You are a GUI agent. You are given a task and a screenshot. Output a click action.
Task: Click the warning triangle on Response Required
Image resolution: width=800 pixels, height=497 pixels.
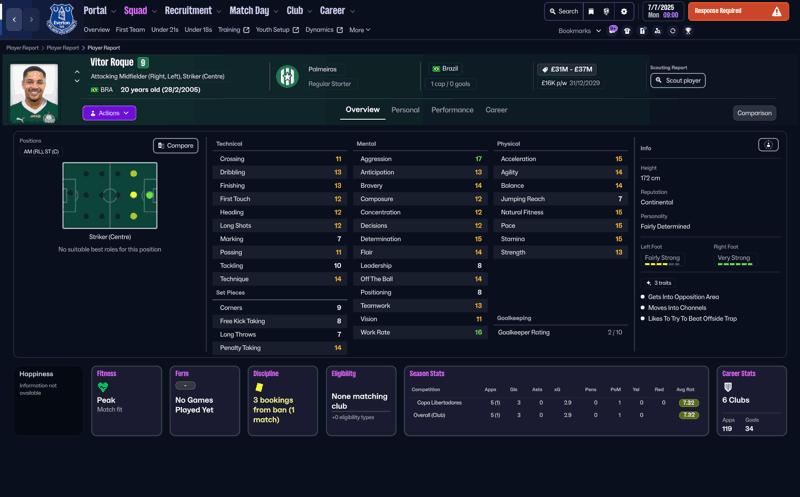(777, 11)
